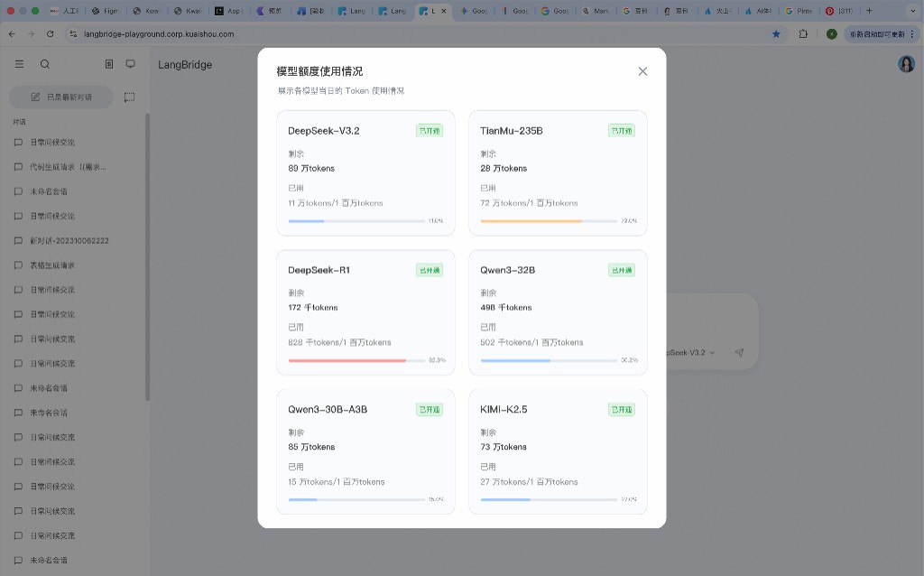Viewport: 924px width, 576px height.
Task: Click the 已开通 badge on KIMI-K2.5 card
Action: pyautogui.click(x=622, y=409)
